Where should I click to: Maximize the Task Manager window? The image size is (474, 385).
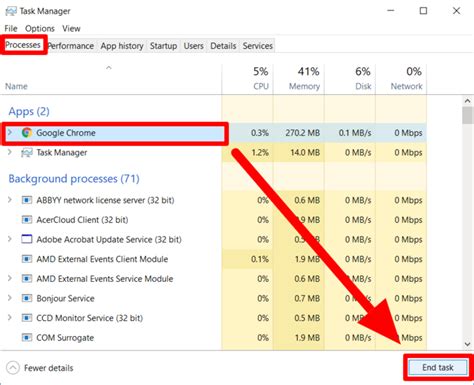point(423,11)
